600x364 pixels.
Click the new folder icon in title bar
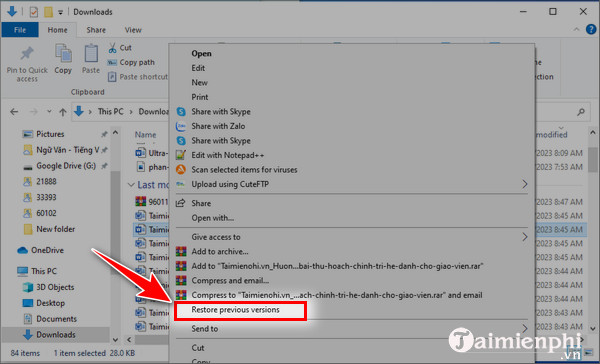pos(48,12)
